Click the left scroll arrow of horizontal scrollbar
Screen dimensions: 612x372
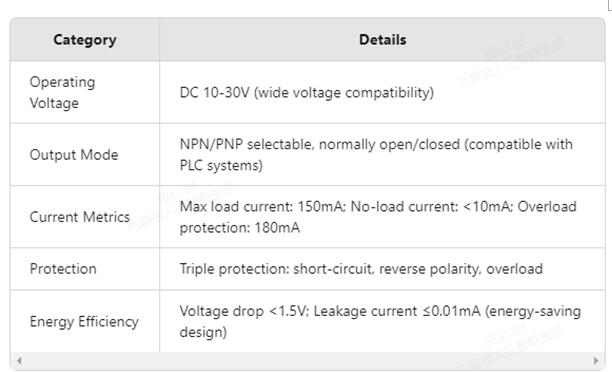point(19,361)
